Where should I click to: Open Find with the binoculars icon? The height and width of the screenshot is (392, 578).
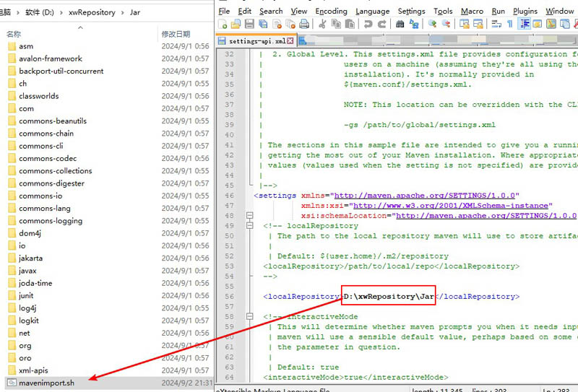click(400, 25)
